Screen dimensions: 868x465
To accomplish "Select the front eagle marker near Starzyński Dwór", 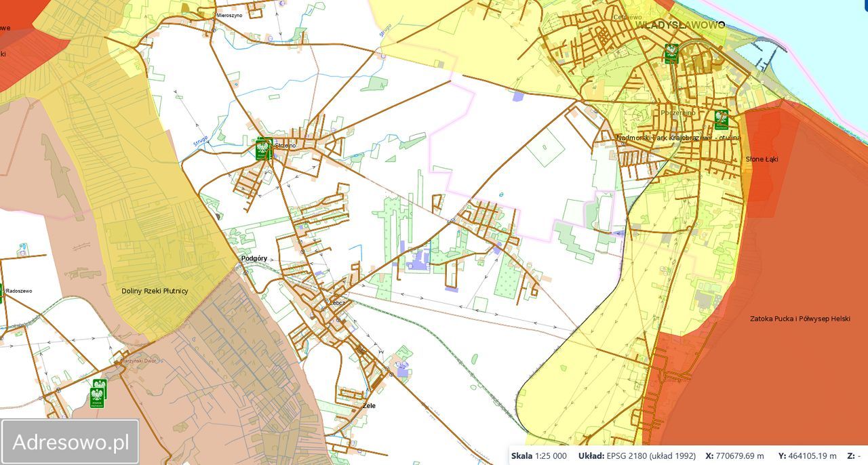I will click(x=98, y=398).
